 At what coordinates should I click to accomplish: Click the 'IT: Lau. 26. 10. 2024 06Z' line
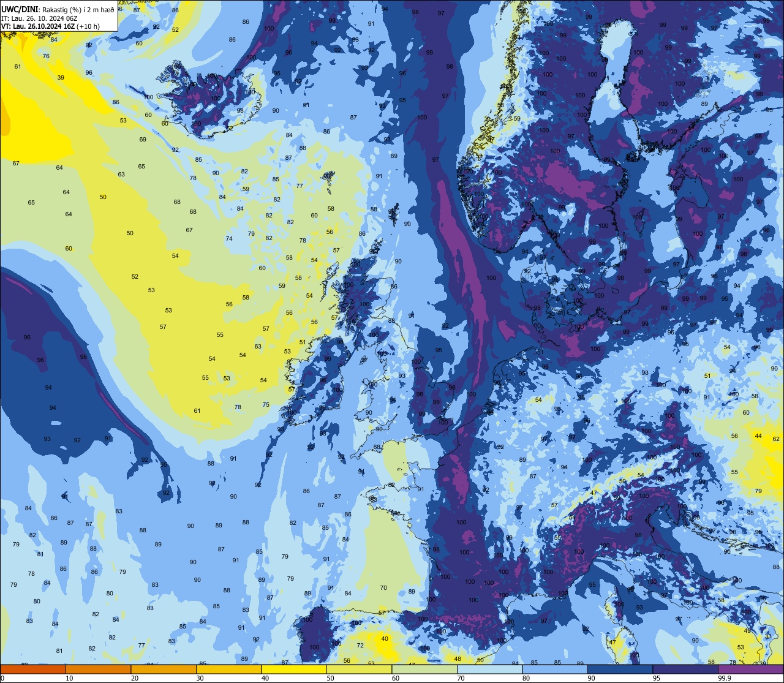(39, 18)
